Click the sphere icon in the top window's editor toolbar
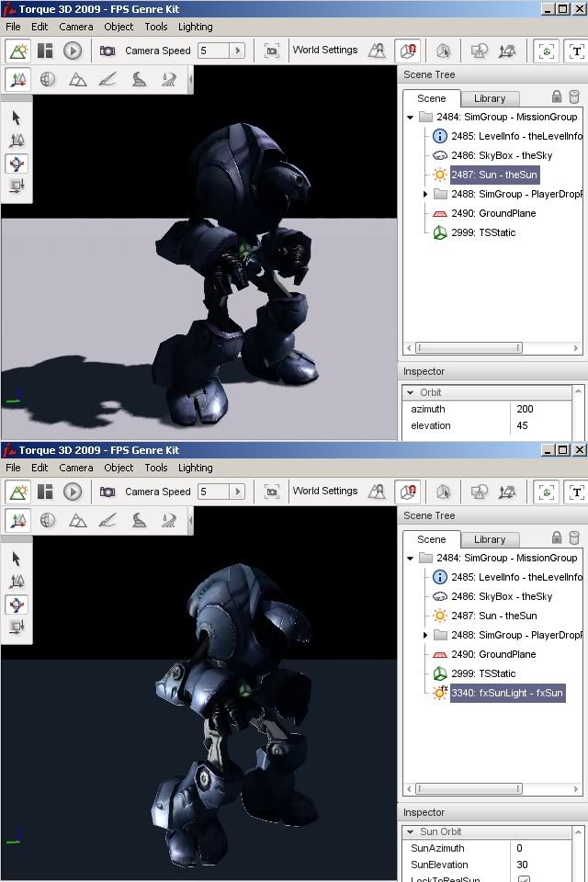 coord(48,80)
